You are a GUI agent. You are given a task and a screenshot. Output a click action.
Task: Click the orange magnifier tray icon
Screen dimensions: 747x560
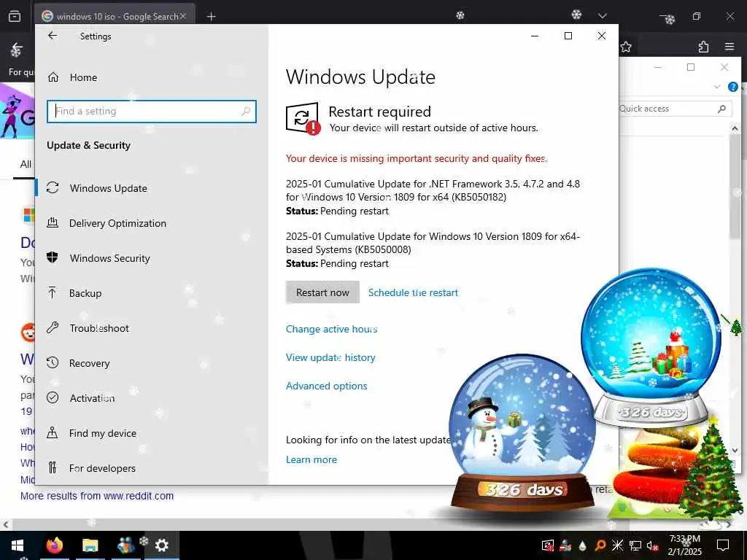click(600, 545)
